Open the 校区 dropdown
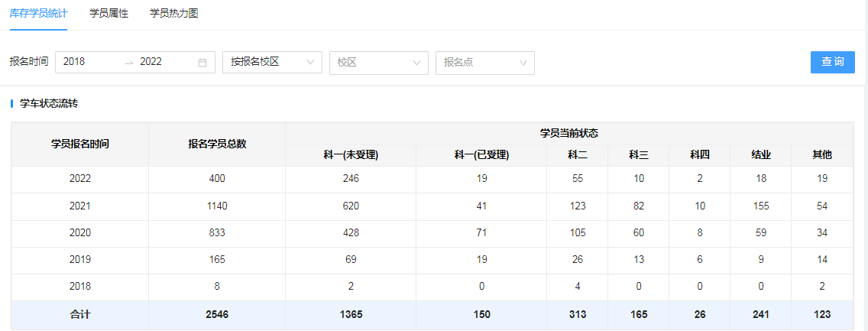Viewport: 868px width, 331px height. click(x=379, y=63)
